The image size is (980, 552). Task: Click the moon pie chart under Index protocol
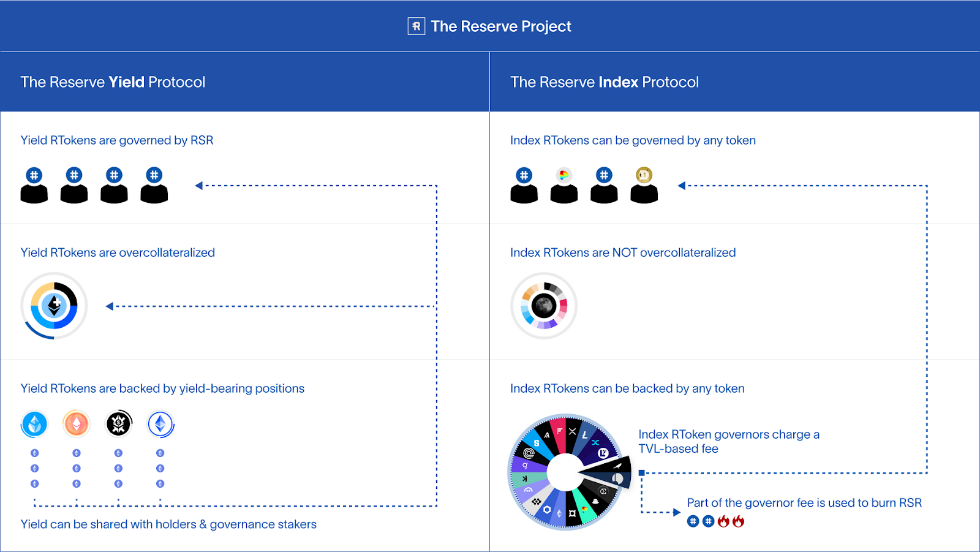543,305
